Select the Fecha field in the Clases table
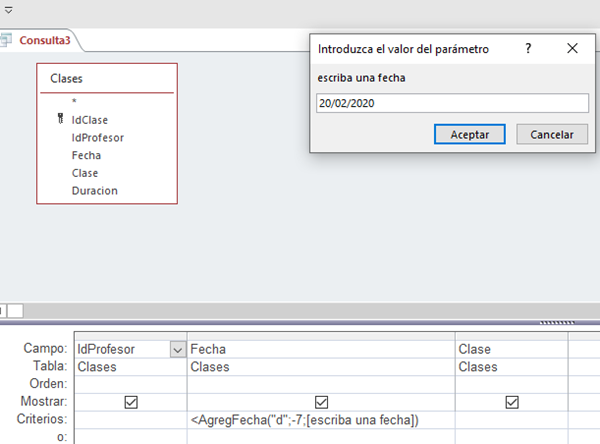600x444 pixels. pos(86,155)
